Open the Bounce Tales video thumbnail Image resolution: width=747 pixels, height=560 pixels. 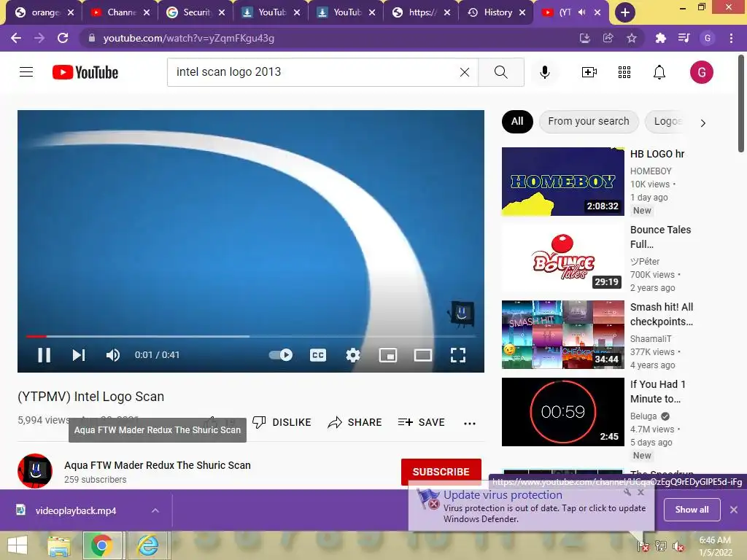point(562,257)
